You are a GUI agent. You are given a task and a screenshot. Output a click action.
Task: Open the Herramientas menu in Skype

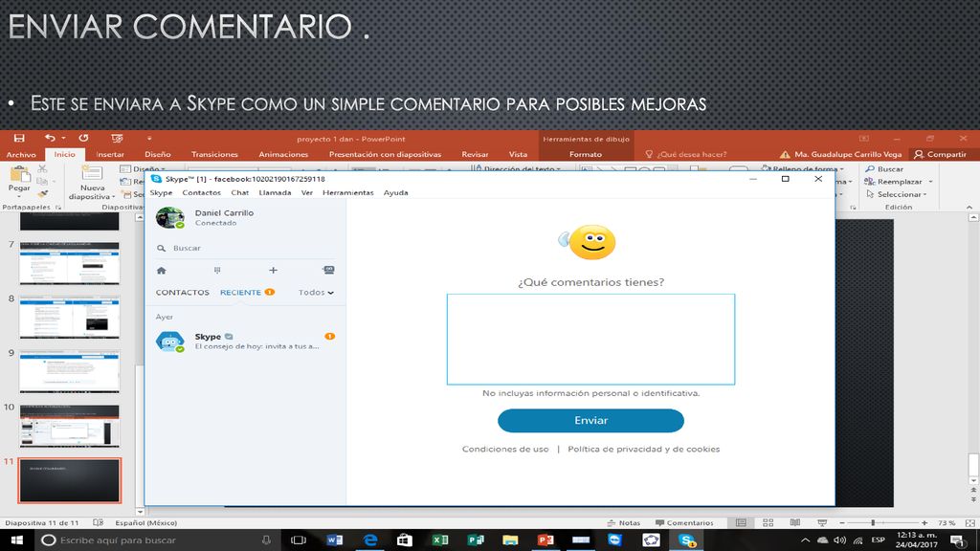(348, 192)
